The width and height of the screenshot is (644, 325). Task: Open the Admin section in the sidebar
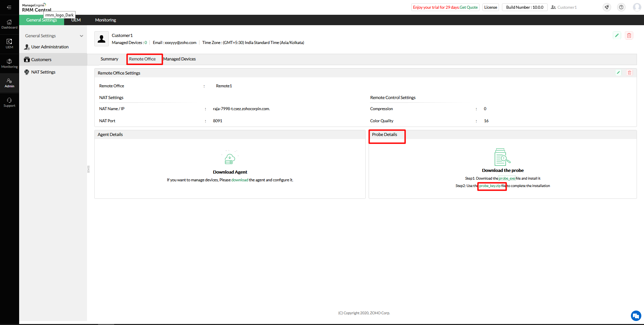9,83
